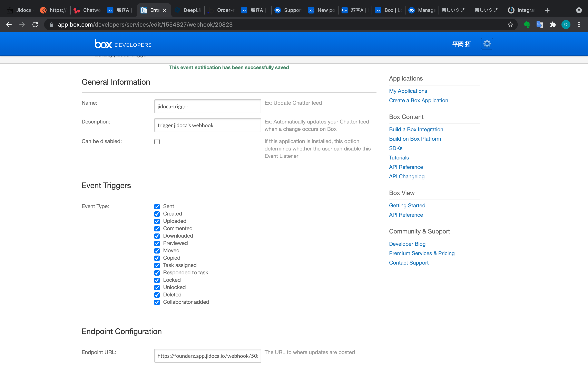Uncheck the Sent event type

pyautogui.click(x=157, y=207)
